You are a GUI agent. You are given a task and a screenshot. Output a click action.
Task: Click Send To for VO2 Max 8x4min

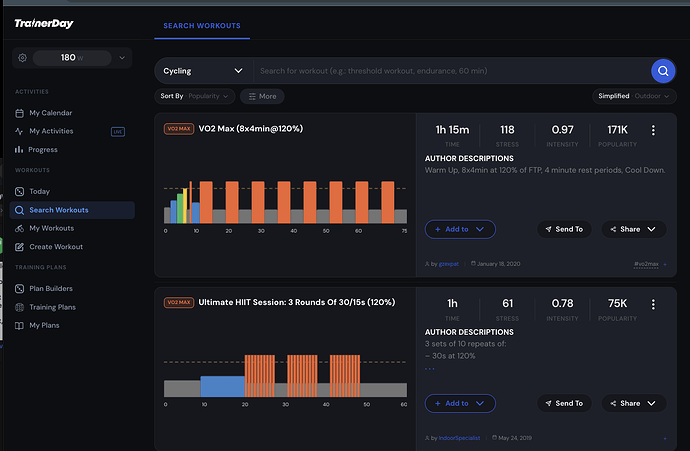pos(564,229)
